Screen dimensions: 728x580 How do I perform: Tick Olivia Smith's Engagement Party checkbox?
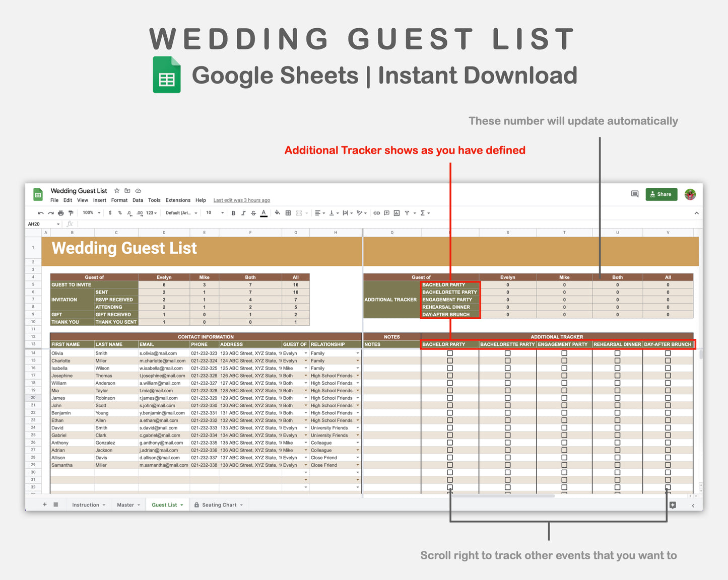[564, 353]
